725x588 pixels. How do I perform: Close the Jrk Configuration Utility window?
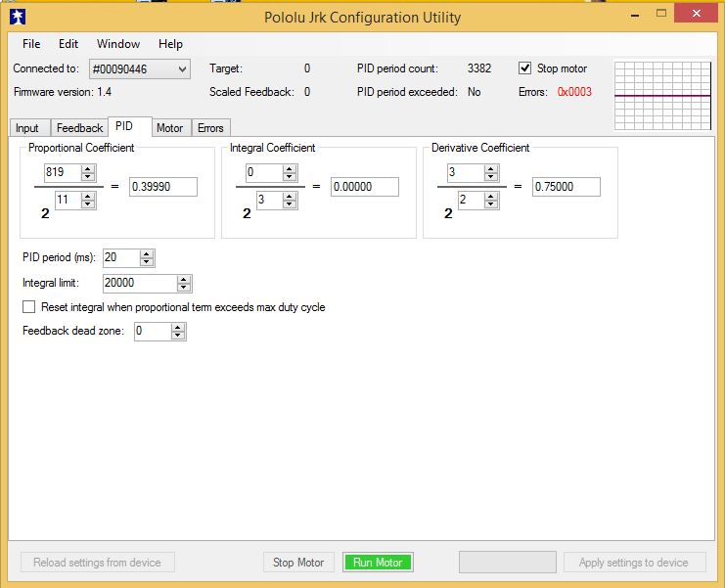click(x=697, y=14)
